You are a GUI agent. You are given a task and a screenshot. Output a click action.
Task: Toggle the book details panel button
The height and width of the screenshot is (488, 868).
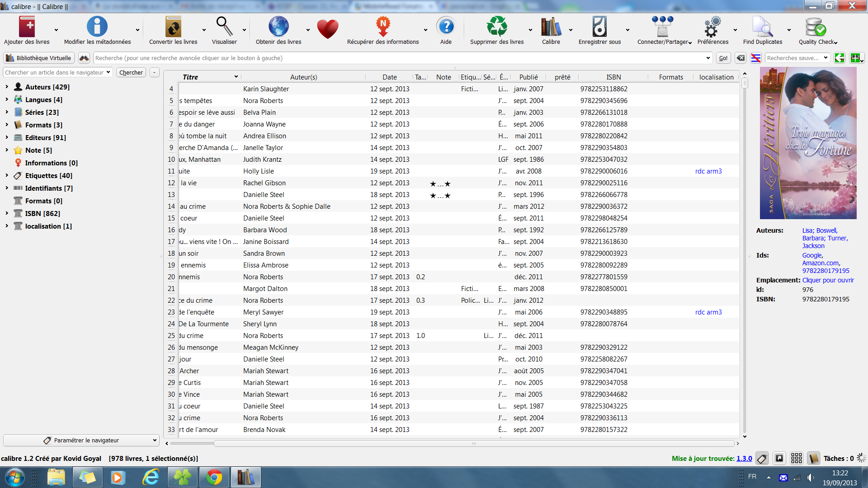tap(814, 459)
